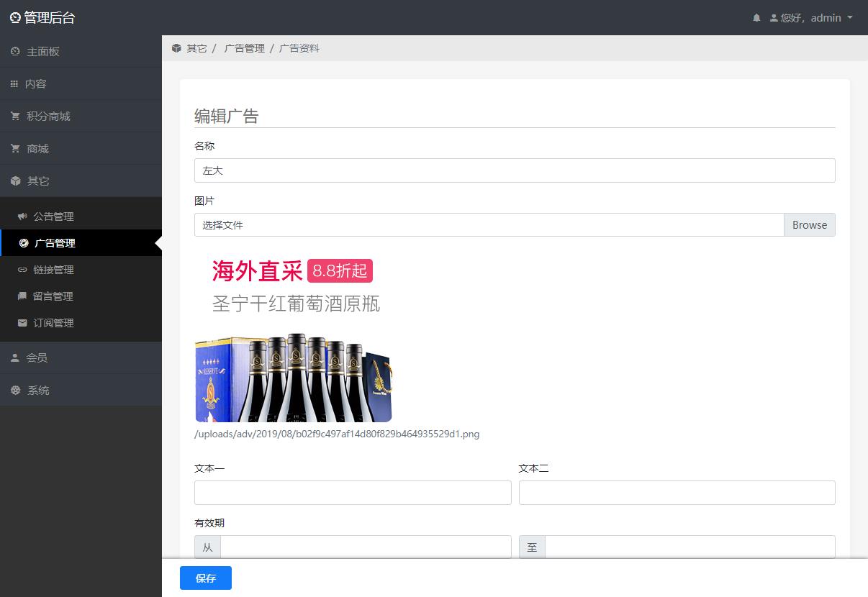Select 广告管理 in the sidebar

point(81,243)
